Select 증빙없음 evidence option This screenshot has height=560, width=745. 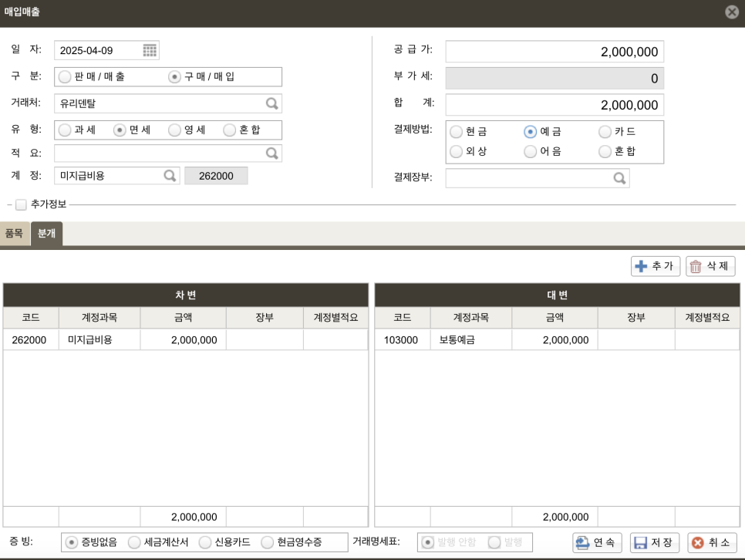71,542
